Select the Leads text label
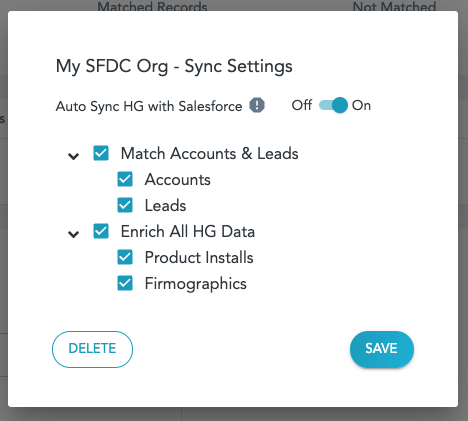This screenshot has height=421, width=468. pyautogui.click(x=165, y=206)
